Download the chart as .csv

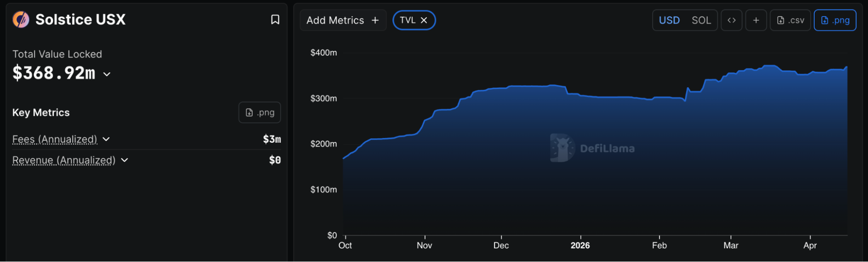790,20
